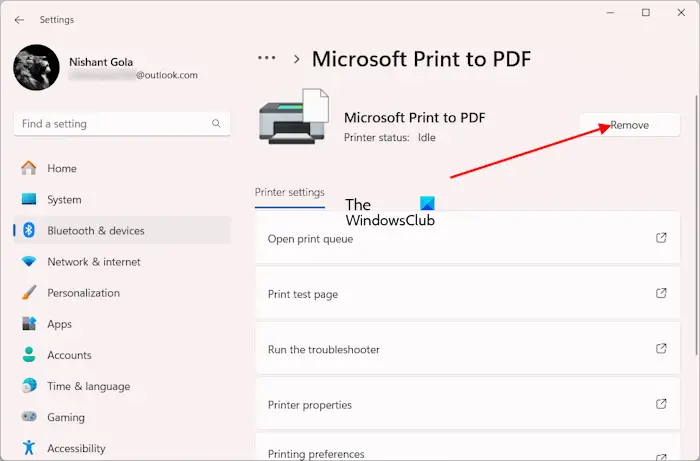The image size is (700, 461).
Task: Remove the Microsoft Print to PDF printer
Action: [629, 125]
